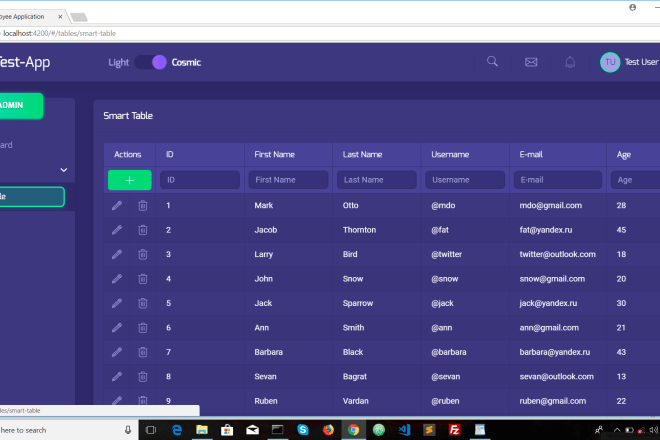Delete row 8 Sevan with trash icon

click(x=143, y=376)
